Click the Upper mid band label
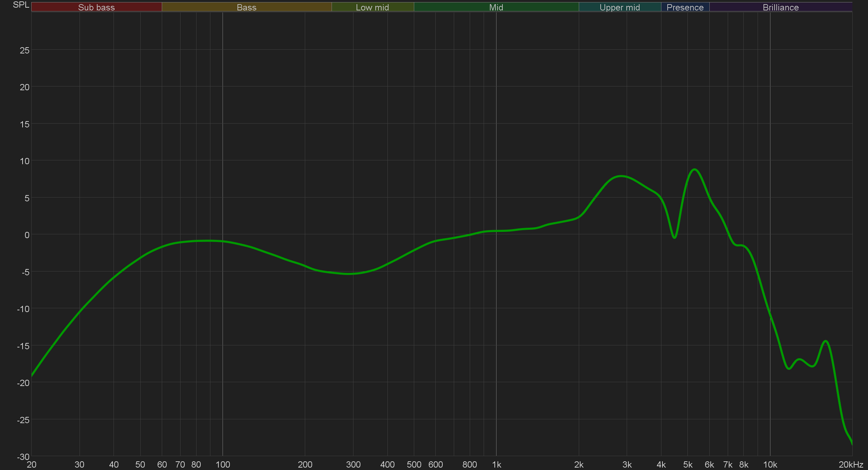 tap(619, 7)
